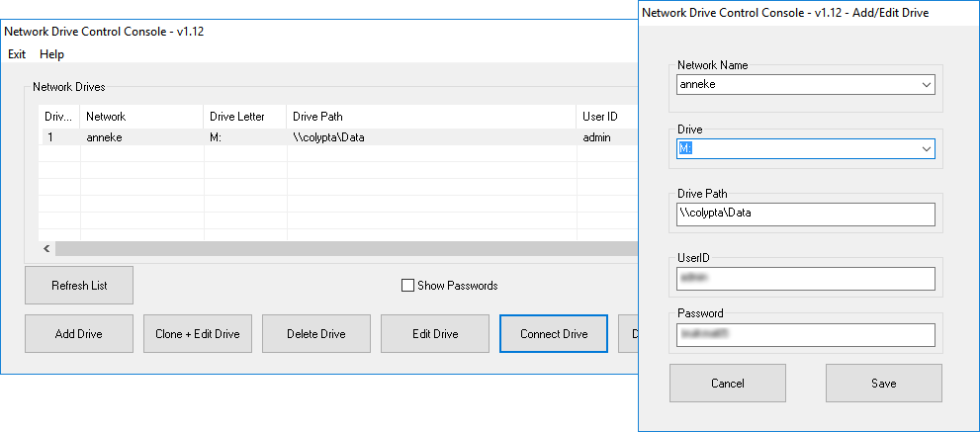Screen dimensions: 980x432
Task: Expand the Network Name dropdown
Action: (x=926, y=85)
